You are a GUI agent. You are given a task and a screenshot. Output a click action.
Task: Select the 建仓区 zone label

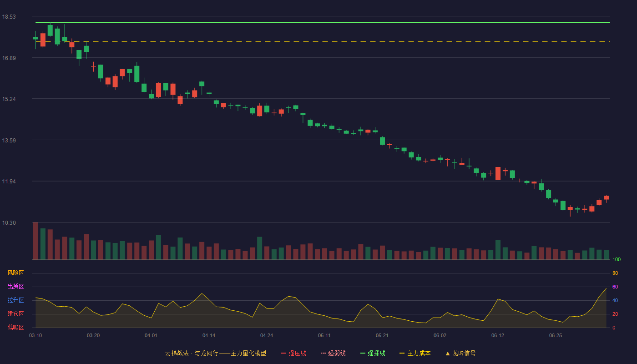tap(15, 314)
